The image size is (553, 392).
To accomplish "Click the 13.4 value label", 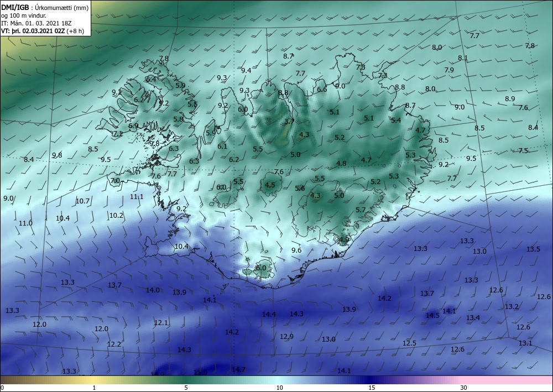I will tap(473, 317).
